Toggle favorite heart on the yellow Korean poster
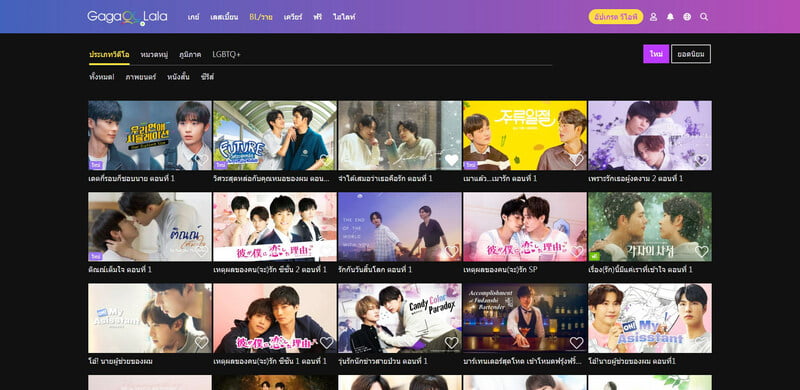This screenshot has width=800, height=390. (x=577, y=160)
